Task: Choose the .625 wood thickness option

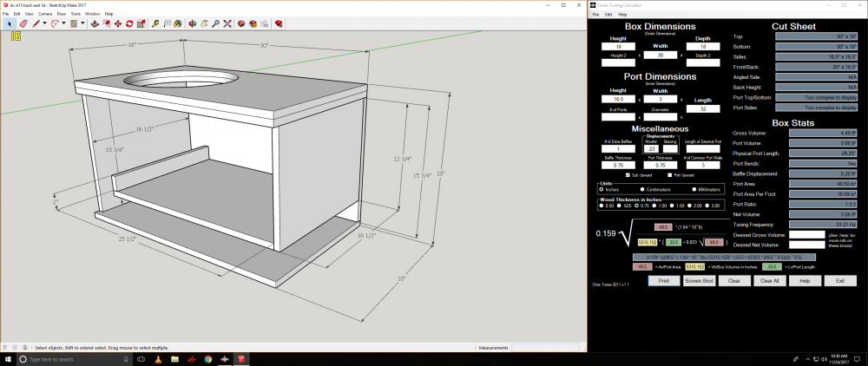Action: [x=619, y=206]
